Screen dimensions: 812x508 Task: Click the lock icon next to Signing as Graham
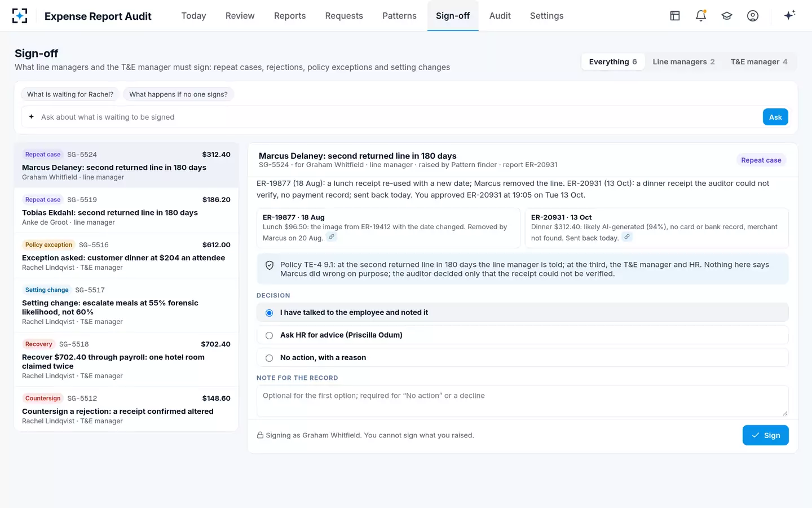pos(261,435)
